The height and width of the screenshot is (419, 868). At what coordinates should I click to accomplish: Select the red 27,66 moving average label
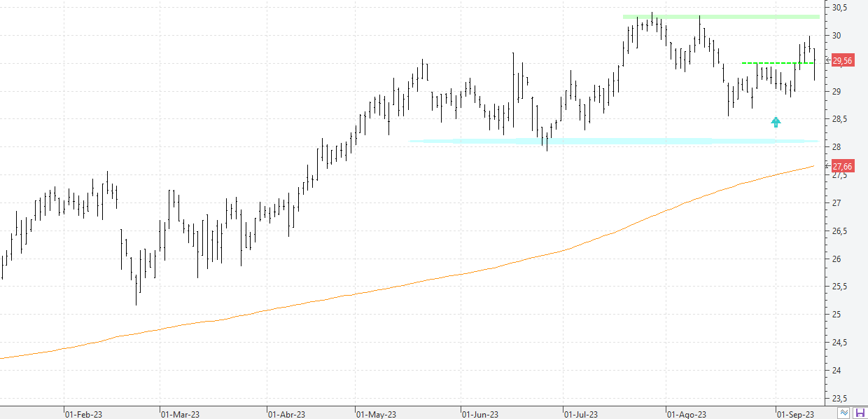point(842,166)
